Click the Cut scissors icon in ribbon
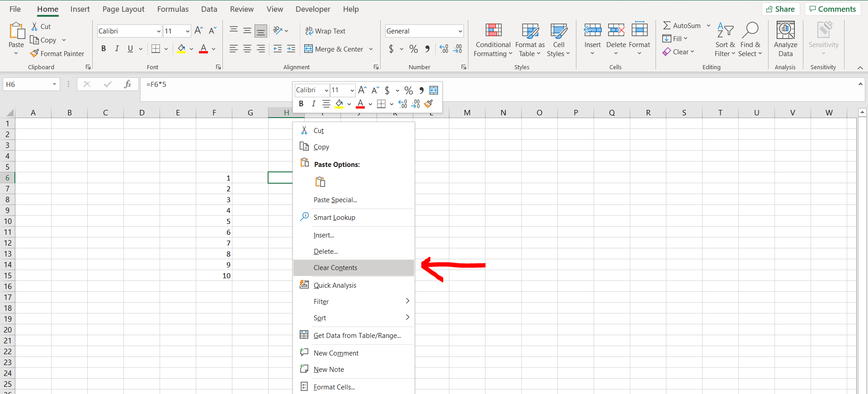 click(34, 26)
